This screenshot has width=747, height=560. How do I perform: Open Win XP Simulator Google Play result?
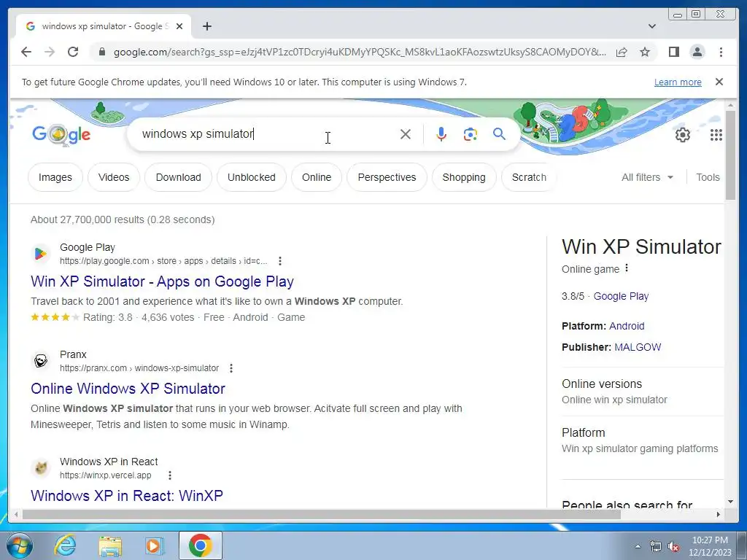pyautogui.click(x=162, y=281)
